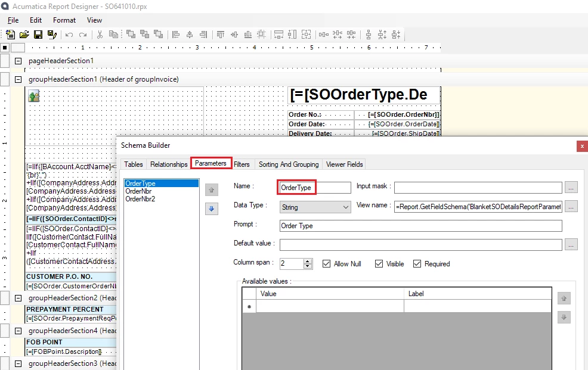588x370 pixels.
Task: Click Make horizontal spacing equal icon
Action: [x=324, y=35]
